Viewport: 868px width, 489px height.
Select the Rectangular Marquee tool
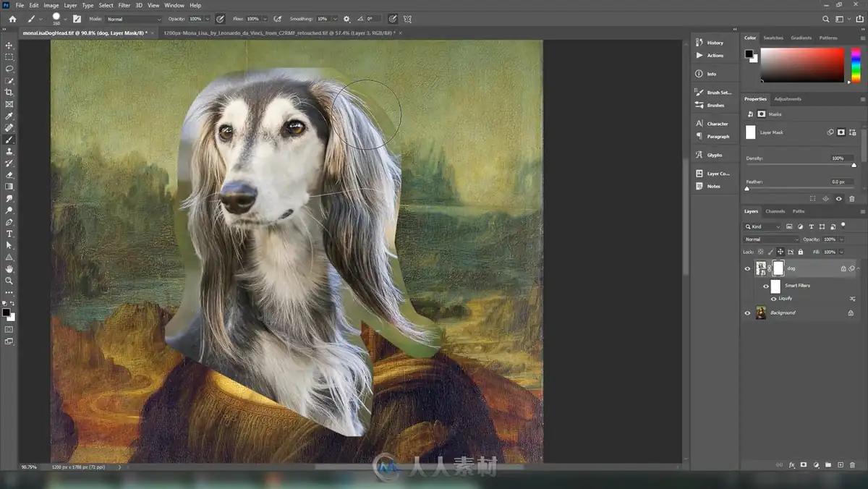point(9,56)
